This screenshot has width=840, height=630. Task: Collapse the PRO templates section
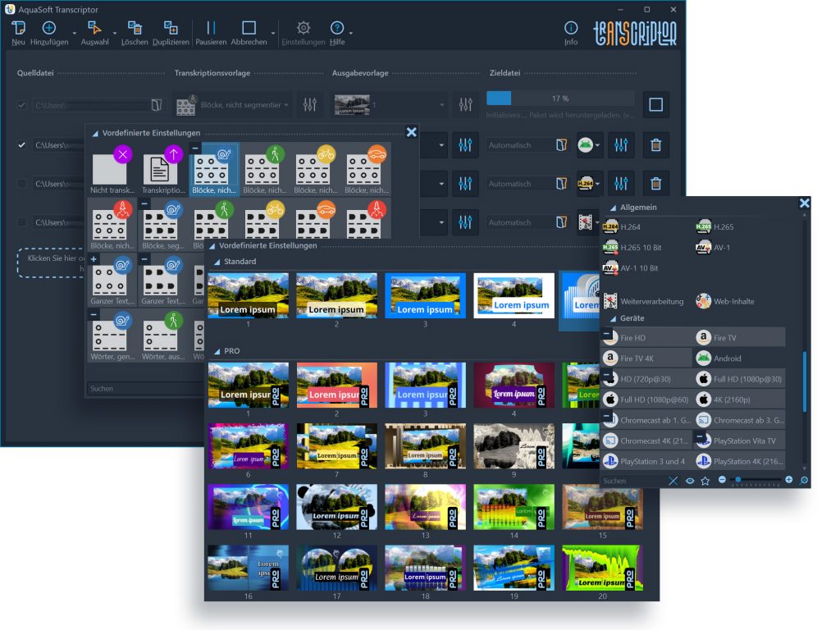tap(216, 351)
